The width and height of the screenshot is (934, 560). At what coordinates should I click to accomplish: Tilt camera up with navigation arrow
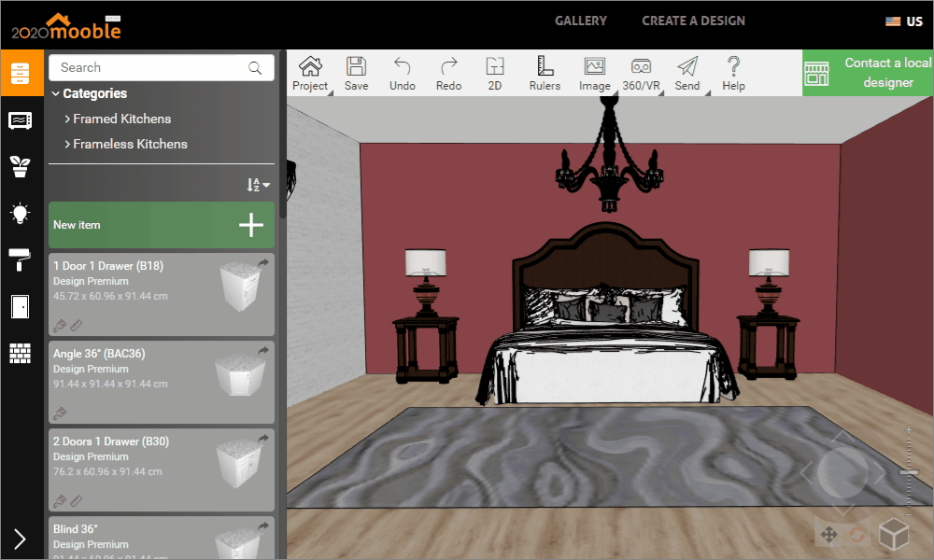coord(842,438)
